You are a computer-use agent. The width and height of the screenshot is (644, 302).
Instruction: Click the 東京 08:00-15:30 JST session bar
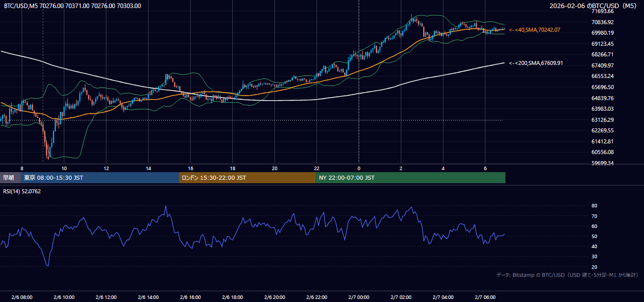100,178
